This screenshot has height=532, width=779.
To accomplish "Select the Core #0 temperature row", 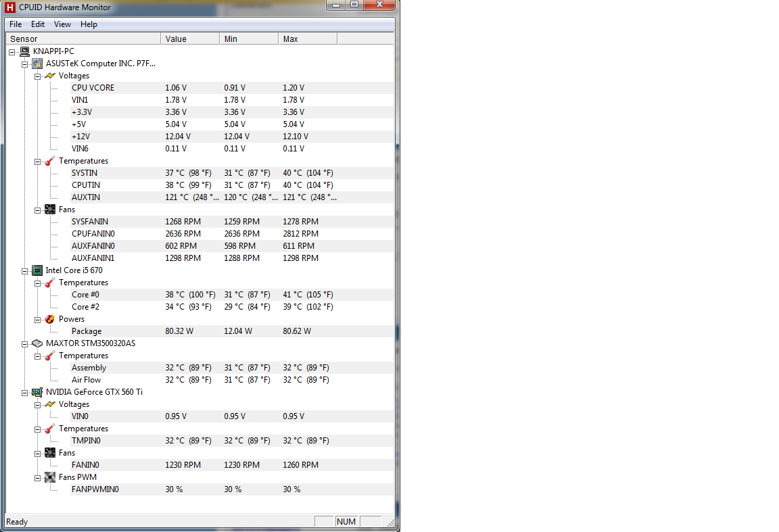I will [x=232, y=295].
